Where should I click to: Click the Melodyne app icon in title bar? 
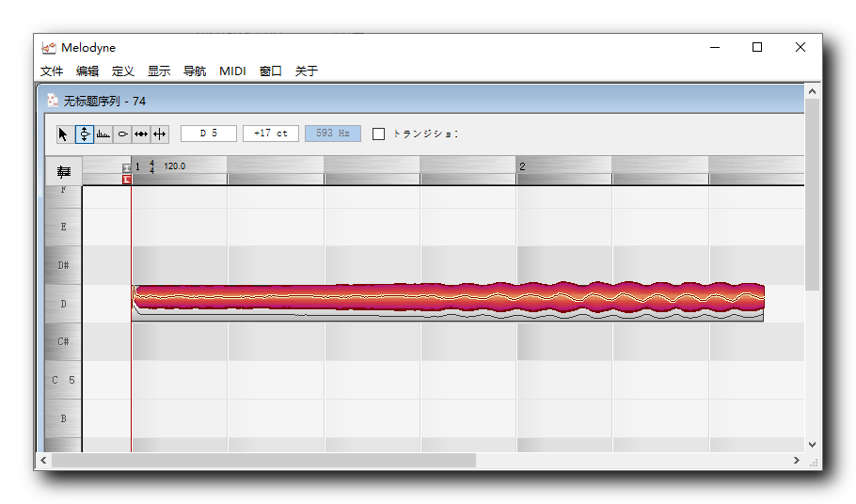click(x=49, y=48)
